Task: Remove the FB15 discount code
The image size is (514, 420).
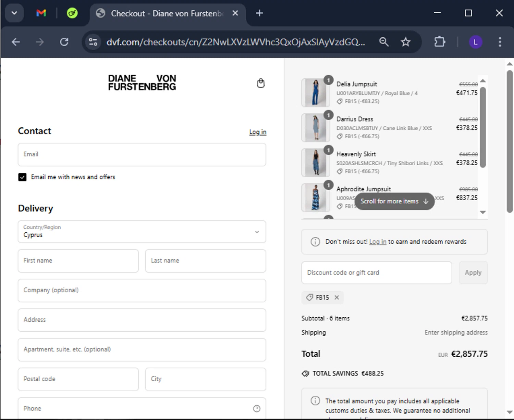Action: pos(337,297)
